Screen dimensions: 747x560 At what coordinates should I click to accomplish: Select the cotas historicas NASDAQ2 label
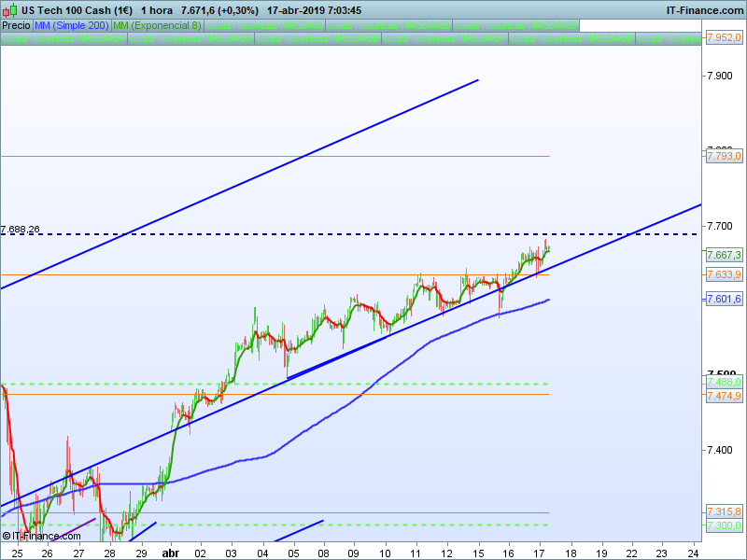point(388,25)
